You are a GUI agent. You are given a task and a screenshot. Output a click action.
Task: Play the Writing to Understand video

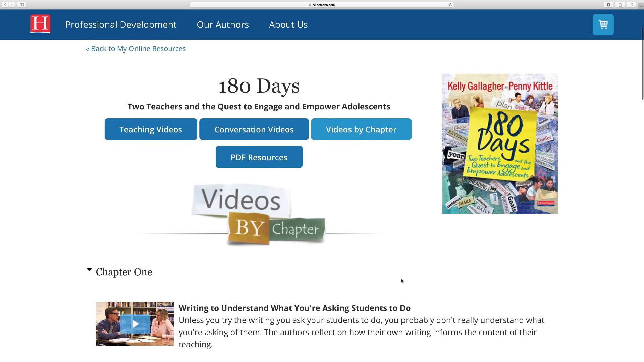[135, 324]
